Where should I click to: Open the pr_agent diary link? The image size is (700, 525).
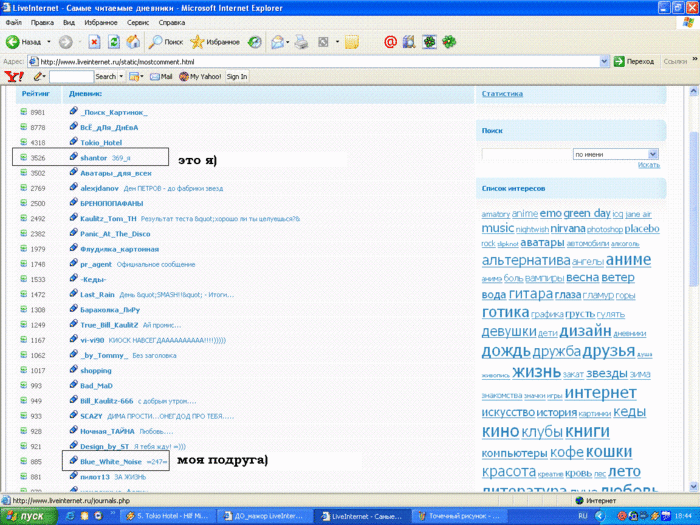coord(96,264)
